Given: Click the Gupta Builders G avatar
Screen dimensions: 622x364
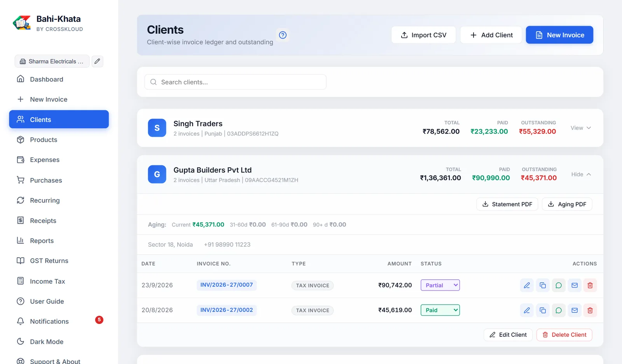Looking at the screenshot, I should coord(157,174).
